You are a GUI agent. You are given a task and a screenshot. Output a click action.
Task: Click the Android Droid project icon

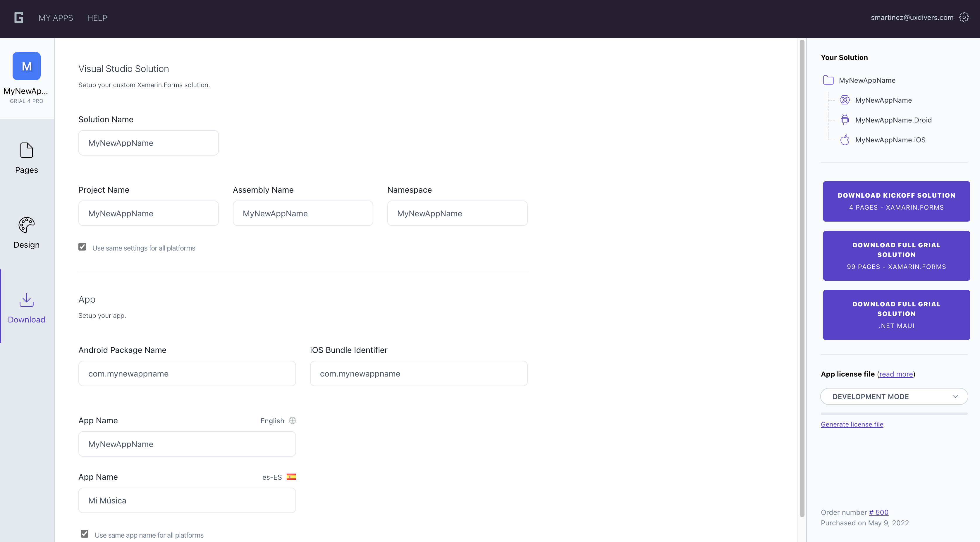click(845, 120)
